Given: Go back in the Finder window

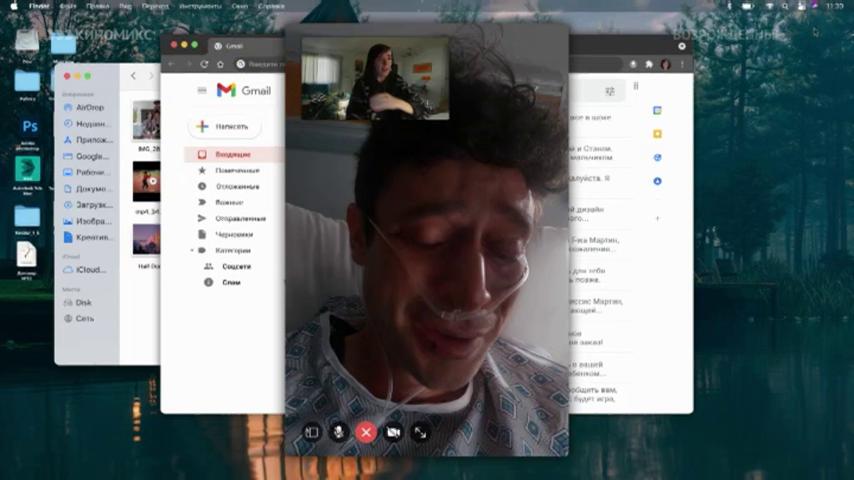Looking at the screenshot, I should coord(133,76).
